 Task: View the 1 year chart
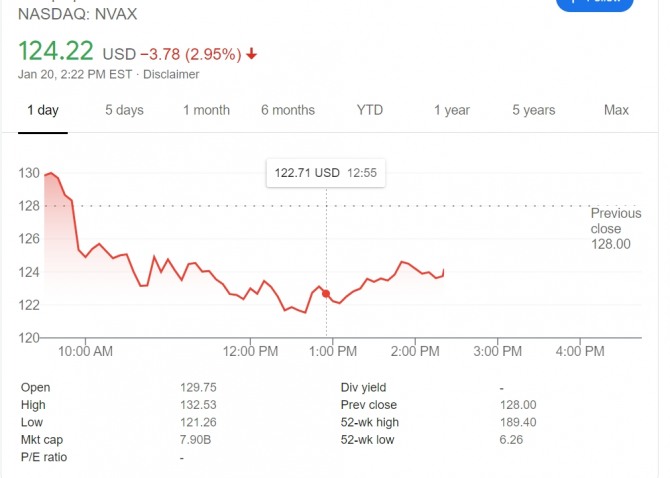click(452, 110)
